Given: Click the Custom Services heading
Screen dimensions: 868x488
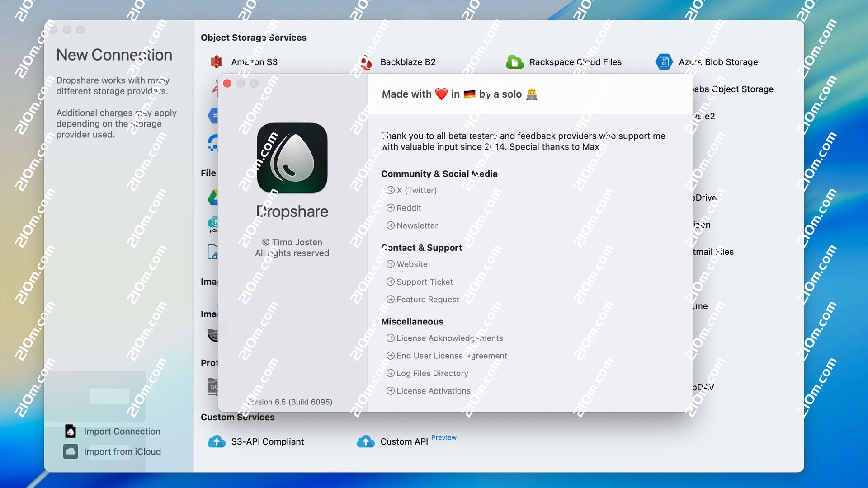Looking at the screenshot, I should click(237, 417).
